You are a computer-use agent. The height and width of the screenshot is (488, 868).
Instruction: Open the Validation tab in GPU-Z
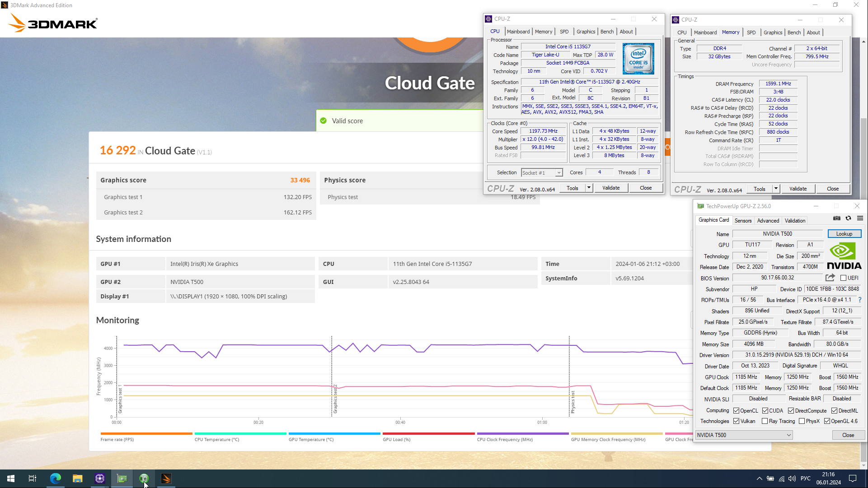tap(795, 221)
